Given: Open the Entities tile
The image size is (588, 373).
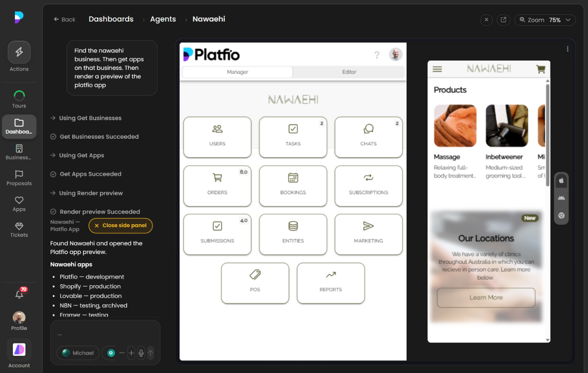Looking at the screenshot, I should [293, 234].
